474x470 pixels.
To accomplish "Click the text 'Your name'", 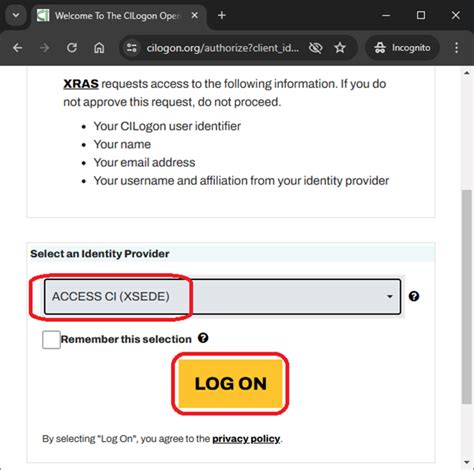I will [122, 144].
